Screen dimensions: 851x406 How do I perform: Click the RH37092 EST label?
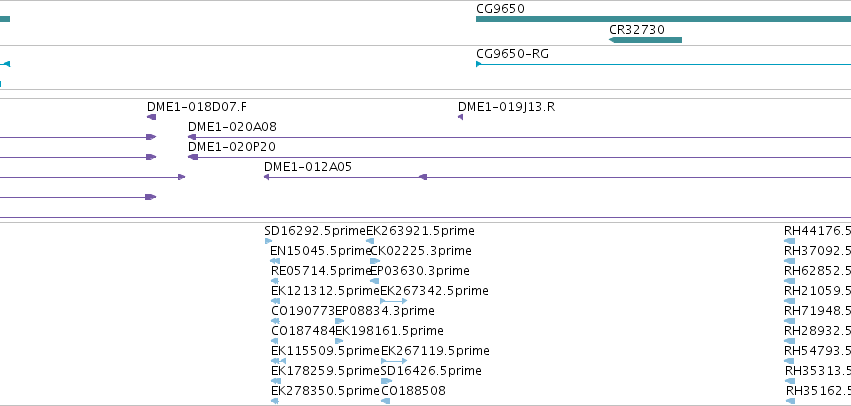click(x=817, y=251)
